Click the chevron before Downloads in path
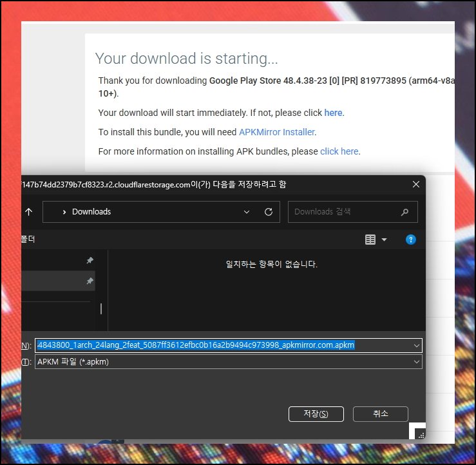The image size is (476, 465). click(x=64, y=212)
